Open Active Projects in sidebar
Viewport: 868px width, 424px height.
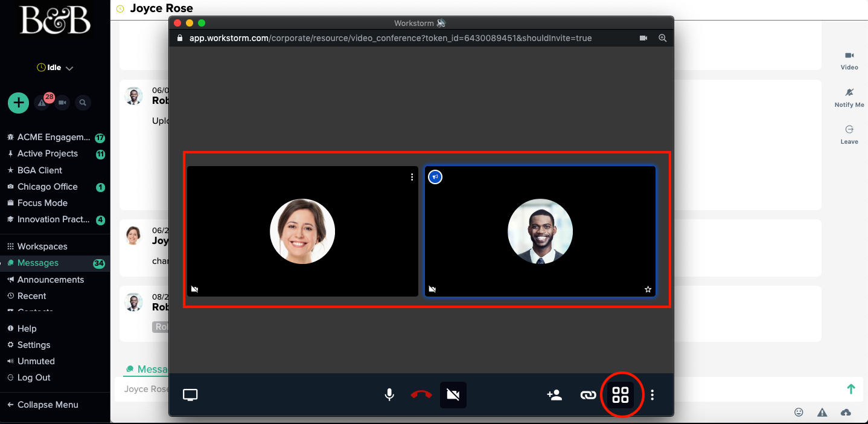point(48,153)
